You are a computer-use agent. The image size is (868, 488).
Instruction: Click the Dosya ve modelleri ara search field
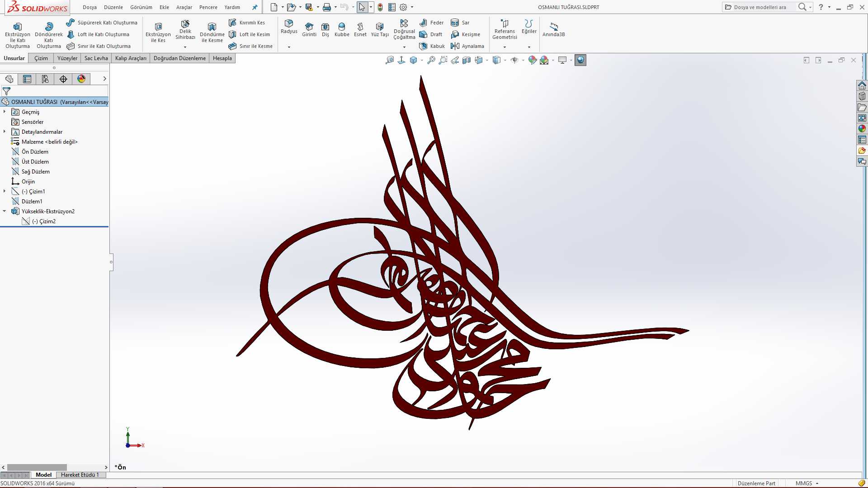(x=760, y=7)
